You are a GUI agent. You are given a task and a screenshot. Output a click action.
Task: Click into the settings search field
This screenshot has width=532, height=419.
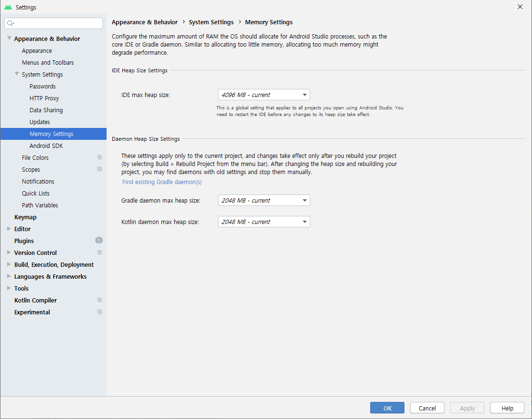tap(54, 23)
